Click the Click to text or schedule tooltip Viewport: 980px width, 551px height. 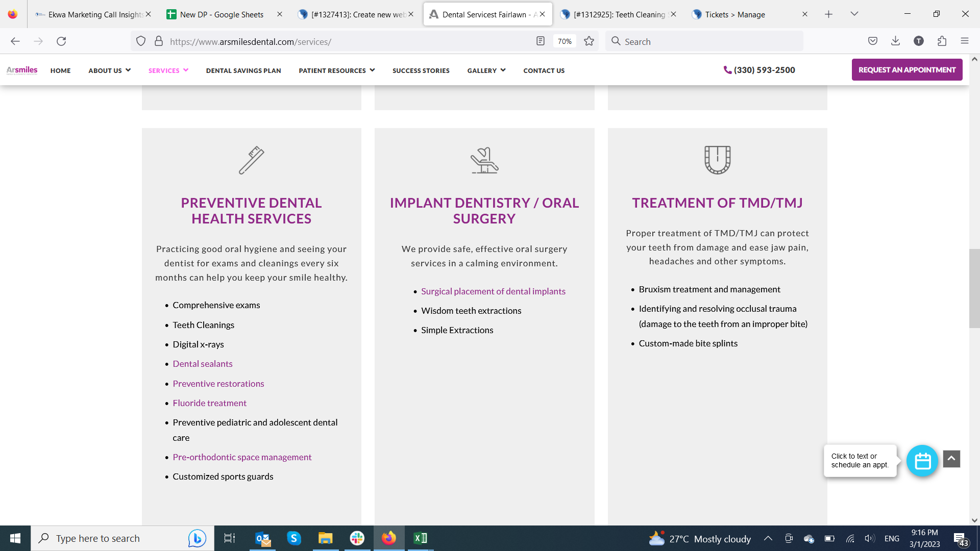pos(860,461)
